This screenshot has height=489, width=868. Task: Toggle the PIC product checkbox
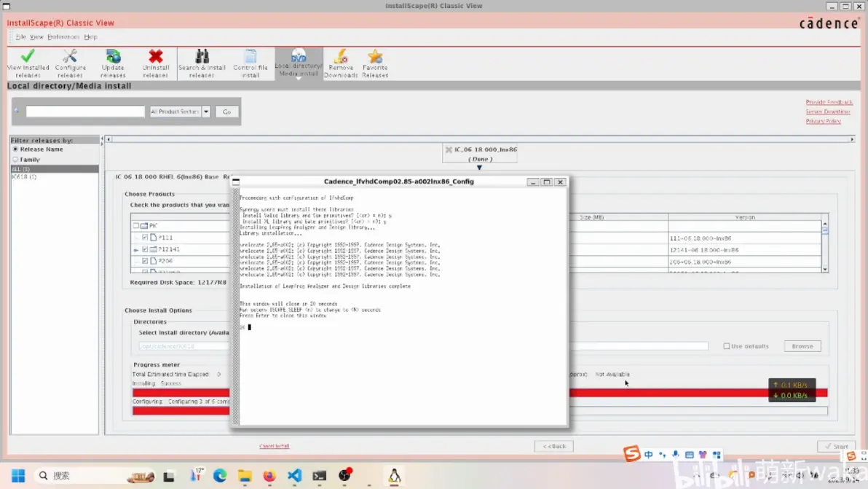coord(135,225)
